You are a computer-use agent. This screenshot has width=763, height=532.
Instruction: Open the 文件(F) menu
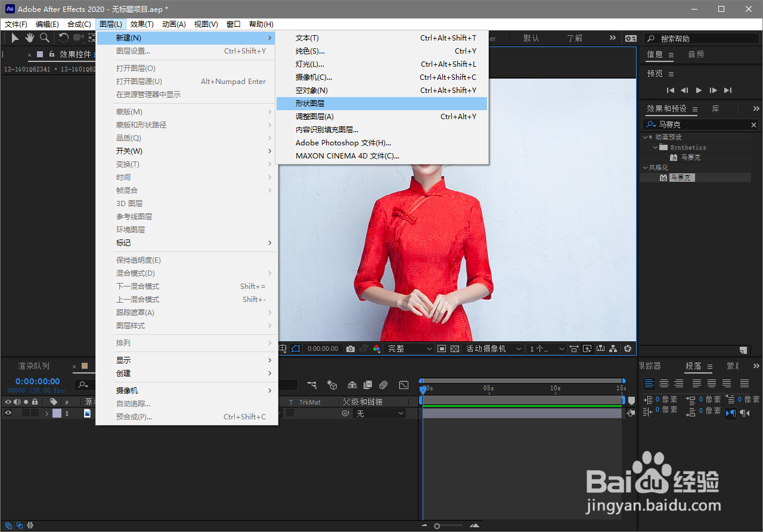click(x=16, y=24)
